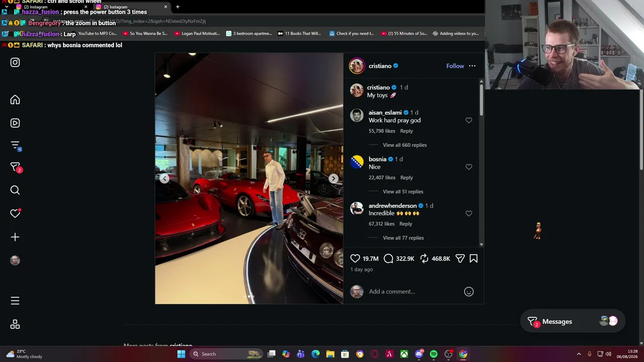Click cristiano's avatar in post header

point(357,66)
